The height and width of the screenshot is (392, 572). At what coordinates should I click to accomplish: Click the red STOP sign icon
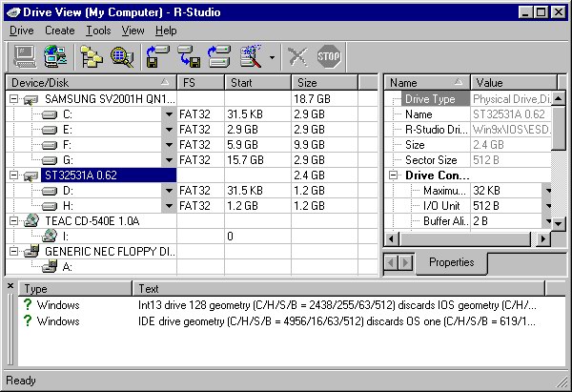coord(329,55)
